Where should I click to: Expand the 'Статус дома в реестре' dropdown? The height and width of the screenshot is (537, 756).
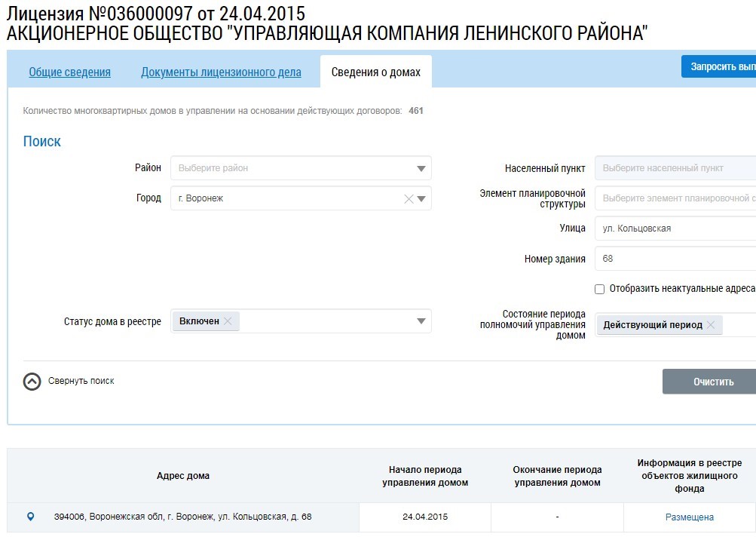pyautogui.click(x=421, y=321)
